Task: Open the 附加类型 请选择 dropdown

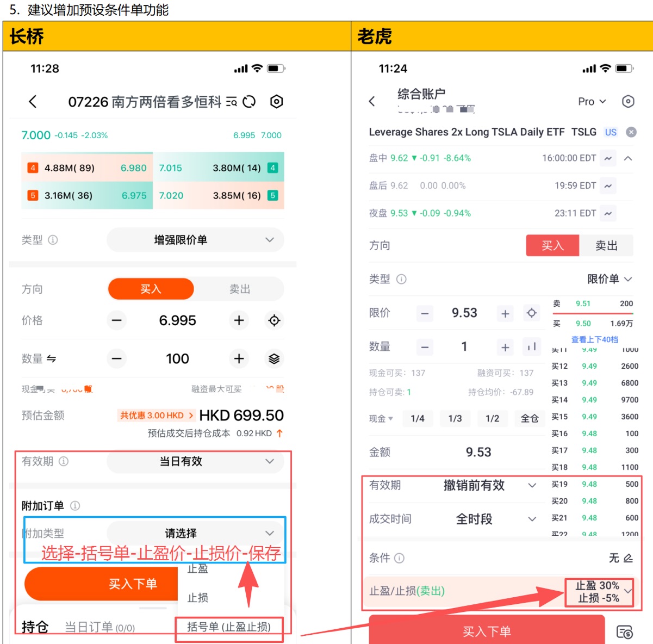Action: coord(195,533)
